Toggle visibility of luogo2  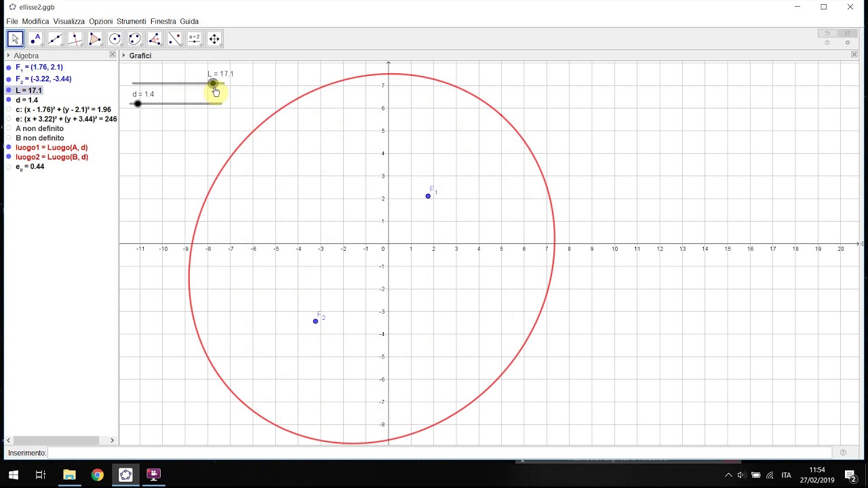(9, 157)
